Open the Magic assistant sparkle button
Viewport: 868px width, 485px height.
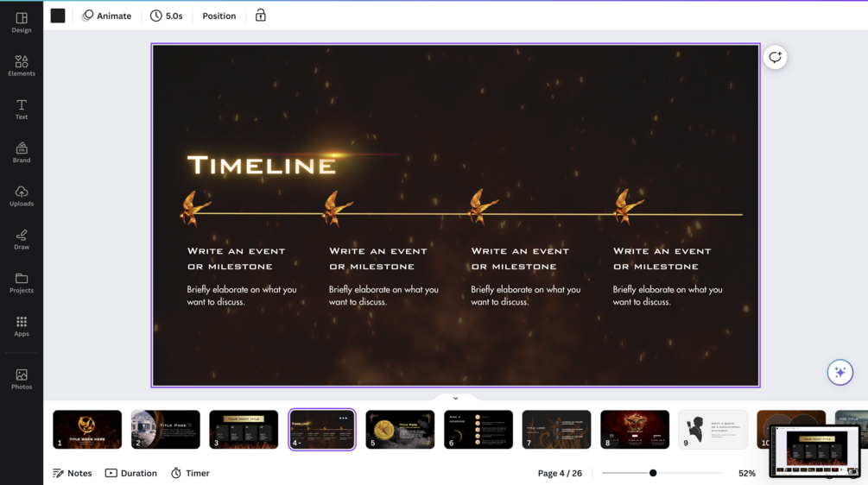839,372
